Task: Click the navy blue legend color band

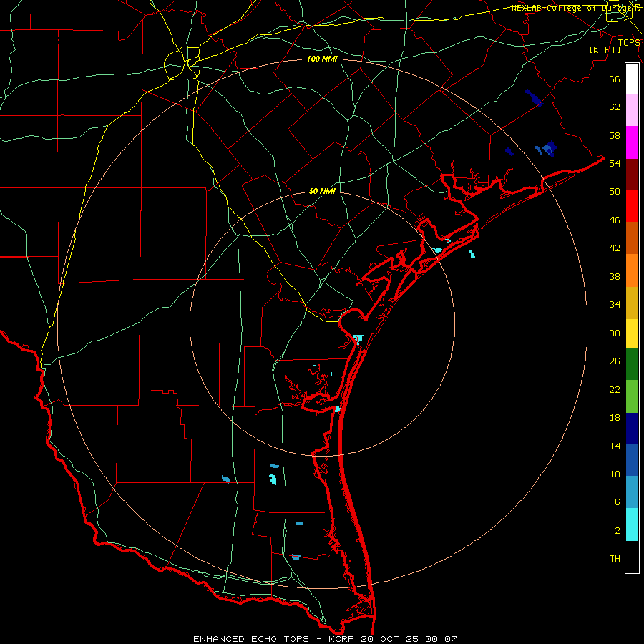Action: 632,429
